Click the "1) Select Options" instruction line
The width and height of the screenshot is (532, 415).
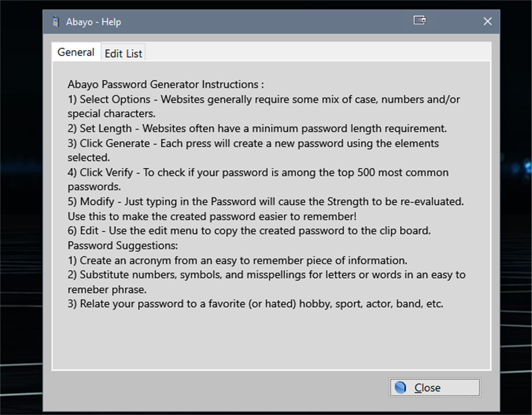(x=264, y=99)
